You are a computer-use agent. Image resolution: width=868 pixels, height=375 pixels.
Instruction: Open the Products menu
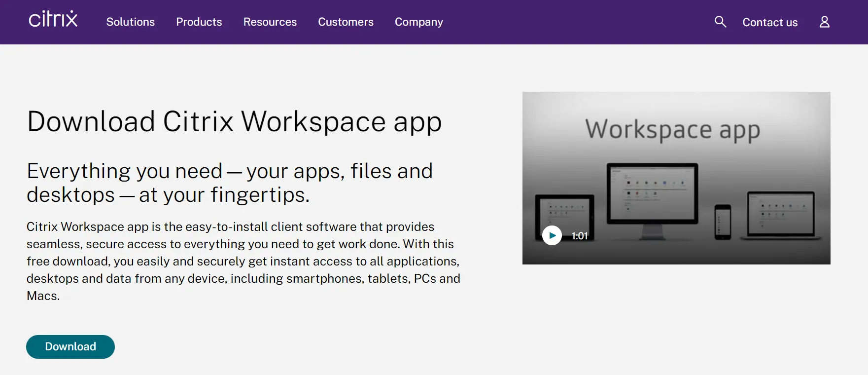click(199, 22)
